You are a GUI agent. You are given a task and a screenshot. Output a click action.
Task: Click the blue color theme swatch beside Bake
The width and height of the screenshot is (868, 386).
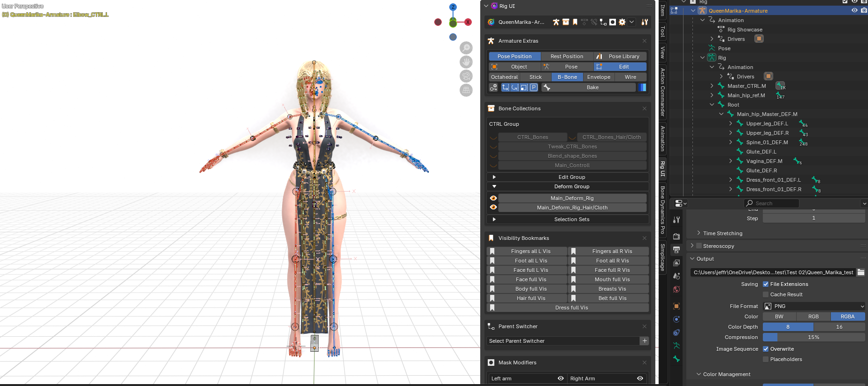[642, 87]
